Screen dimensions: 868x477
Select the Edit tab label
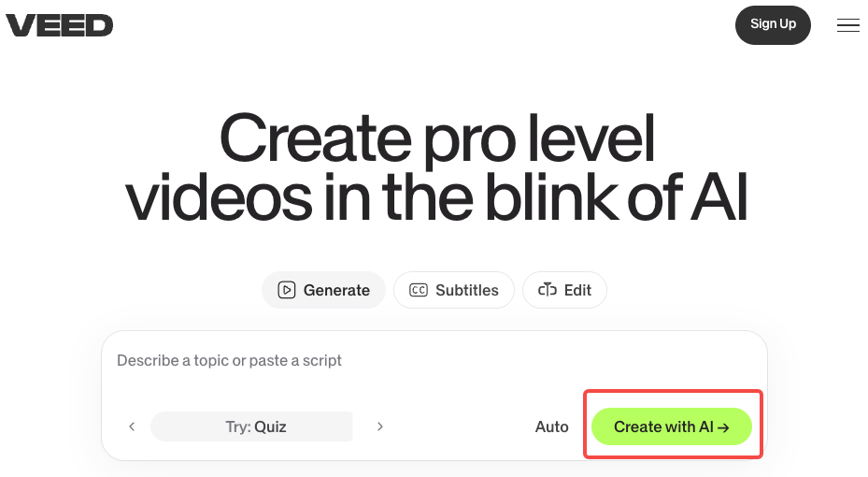coord(577,290)
